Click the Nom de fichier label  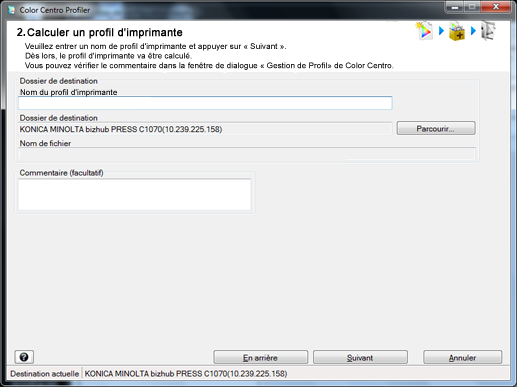point(45,143)
